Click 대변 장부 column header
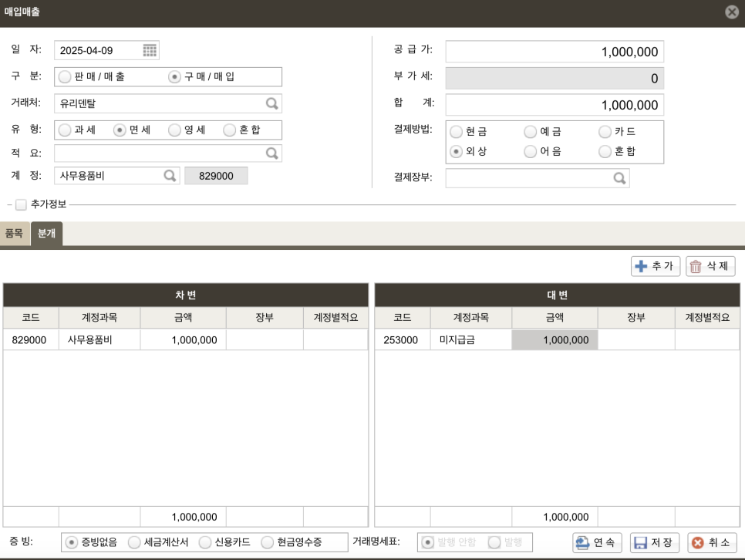The width and height of the screenshot is (745, 560). pyautogui.click(x=636, y=318)
